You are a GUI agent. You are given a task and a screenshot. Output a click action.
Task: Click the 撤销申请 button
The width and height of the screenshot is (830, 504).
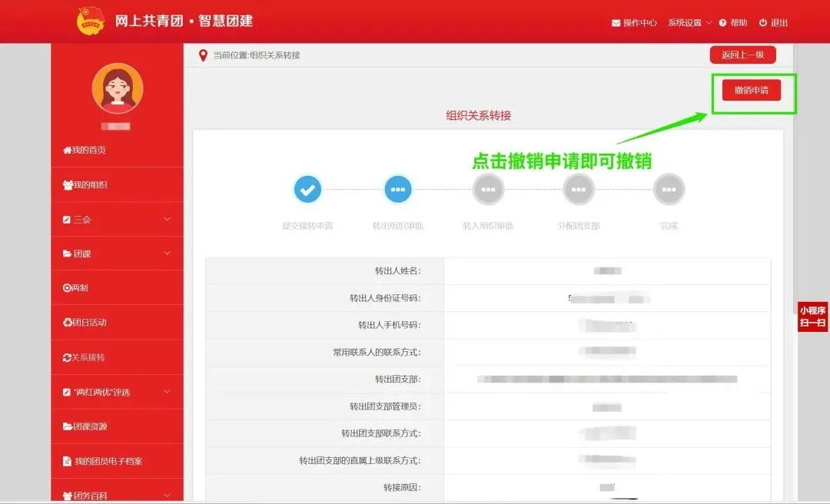(x=751, y=90)
